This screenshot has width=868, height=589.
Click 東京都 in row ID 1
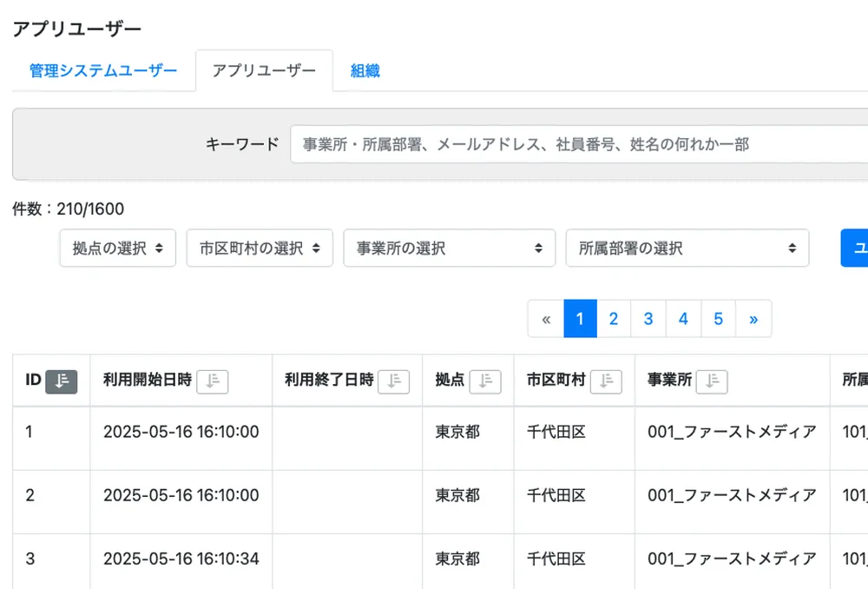click(x=457, y=432)
